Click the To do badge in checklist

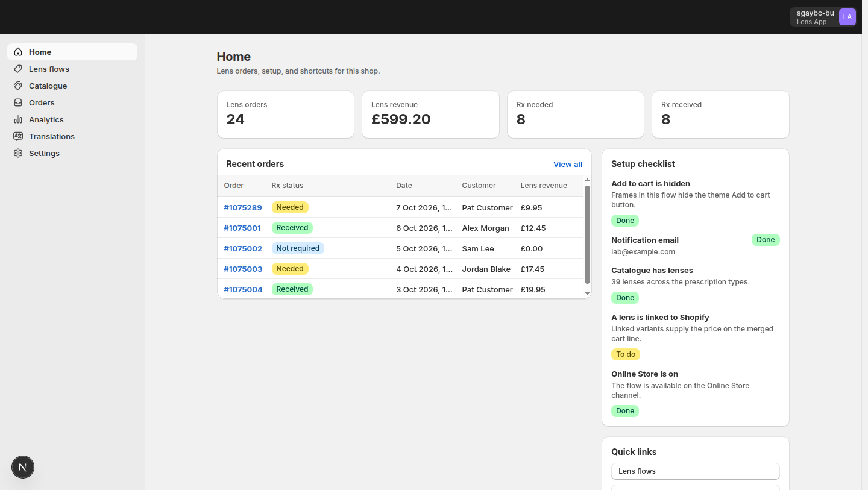[x=626, y=354]
